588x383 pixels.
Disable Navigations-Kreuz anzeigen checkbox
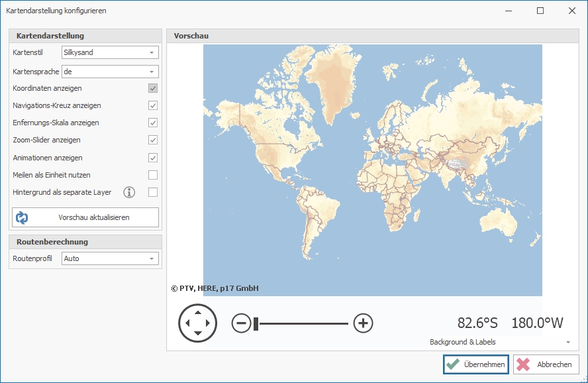click(153, 105)
